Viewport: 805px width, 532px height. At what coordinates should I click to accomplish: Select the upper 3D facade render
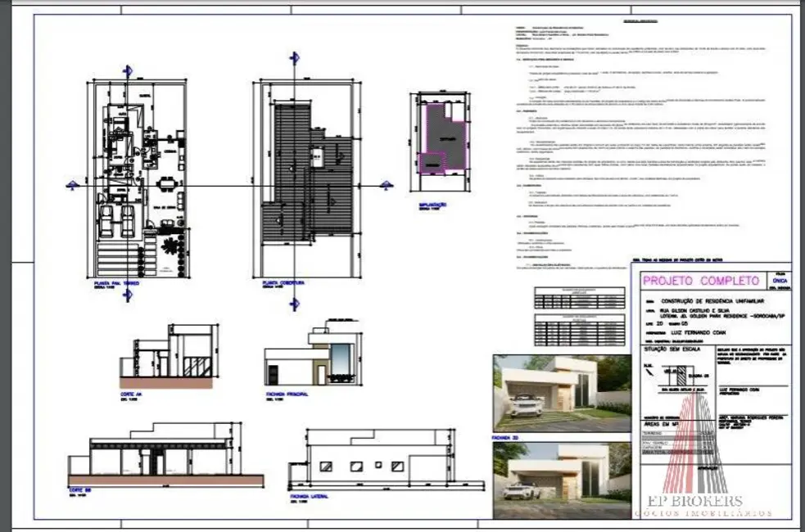point(562,393)
